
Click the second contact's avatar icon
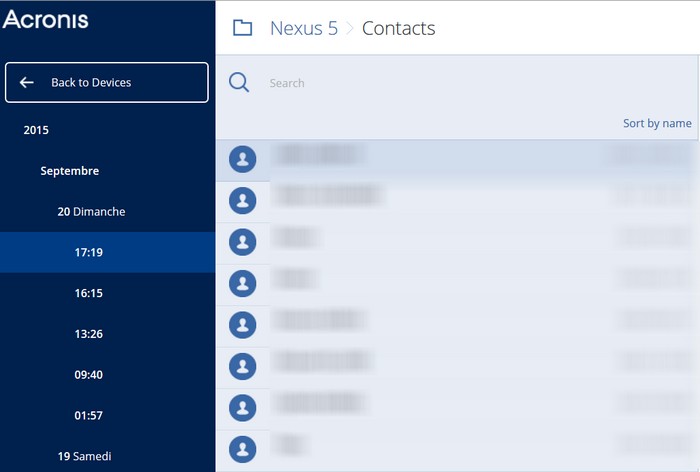[243, 201]
